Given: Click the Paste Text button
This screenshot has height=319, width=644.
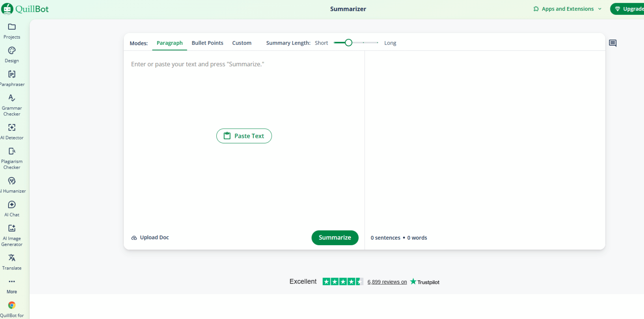Looking at the screenshot, I should click(x=244, y=136).
